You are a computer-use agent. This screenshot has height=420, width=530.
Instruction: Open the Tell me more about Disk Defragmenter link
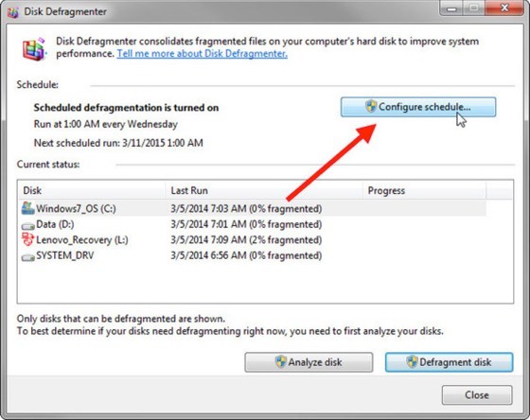click(203, 54)
